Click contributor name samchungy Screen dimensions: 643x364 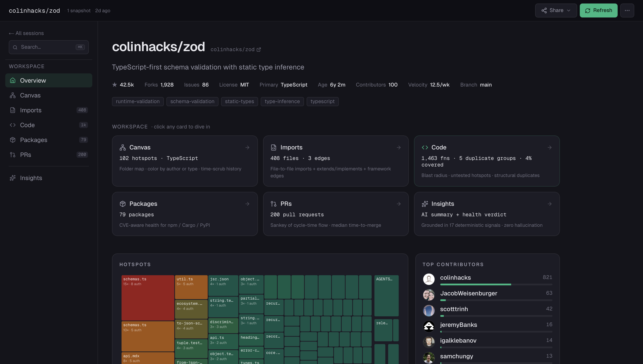(x=456, y=357)
